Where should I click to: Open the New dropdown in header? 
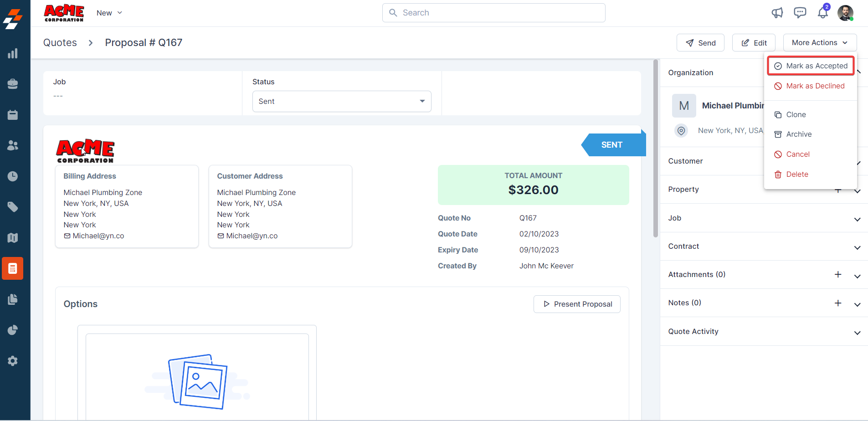tap(109, 13)
